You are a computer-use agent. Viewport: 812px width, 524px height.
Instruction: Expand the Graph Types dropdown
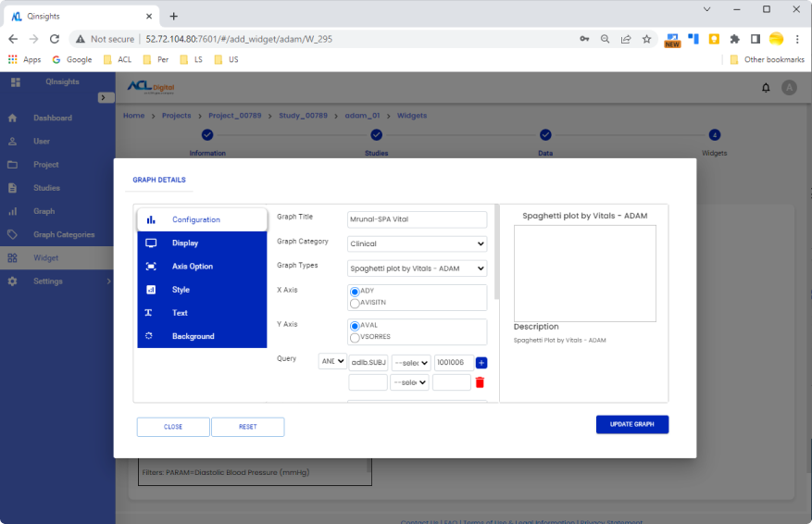coord(417,268)
